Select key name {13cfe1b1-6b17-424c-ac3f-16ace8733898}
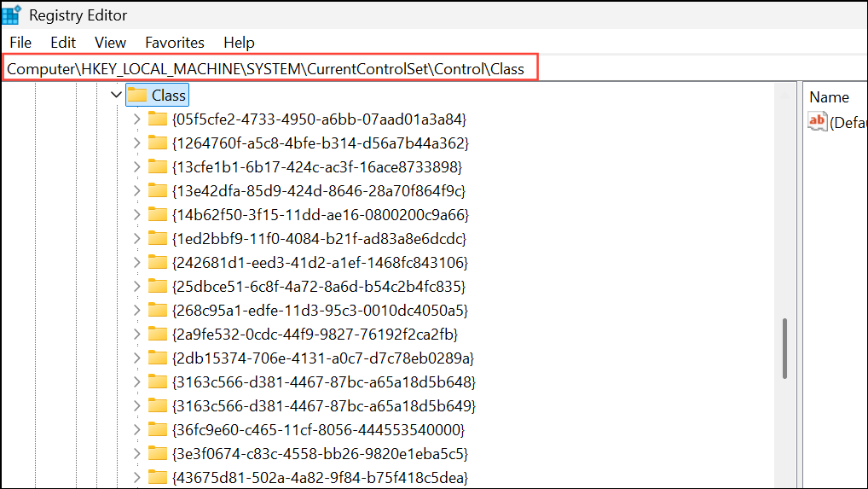Screen dimensions: 868x489 click(317, 166)
